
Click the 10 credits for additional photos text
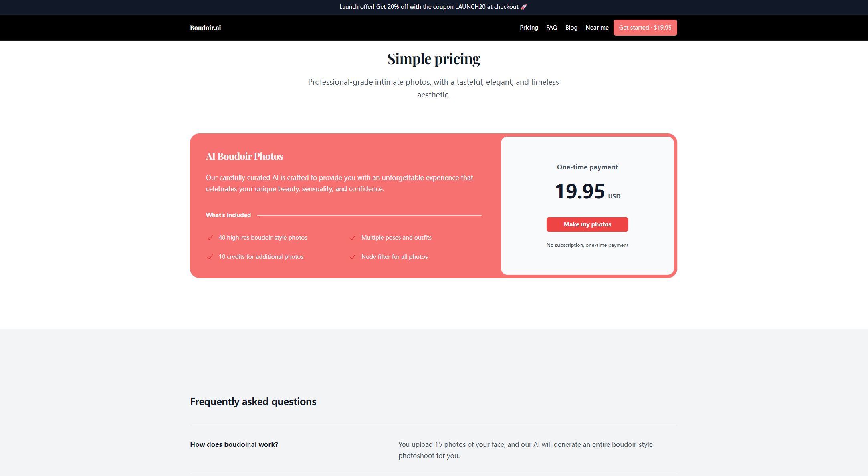tap(261, 257)
